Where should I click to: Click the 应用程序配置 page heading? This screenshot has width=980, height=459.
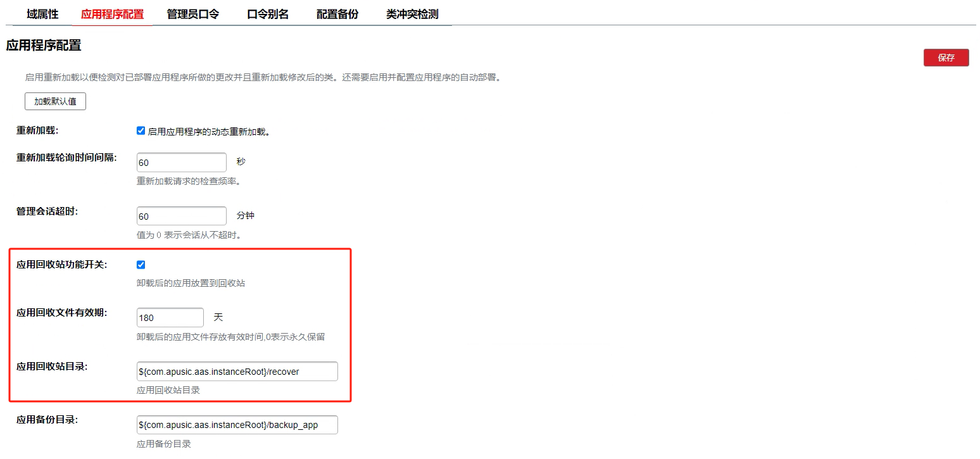(x=44, y=46)
